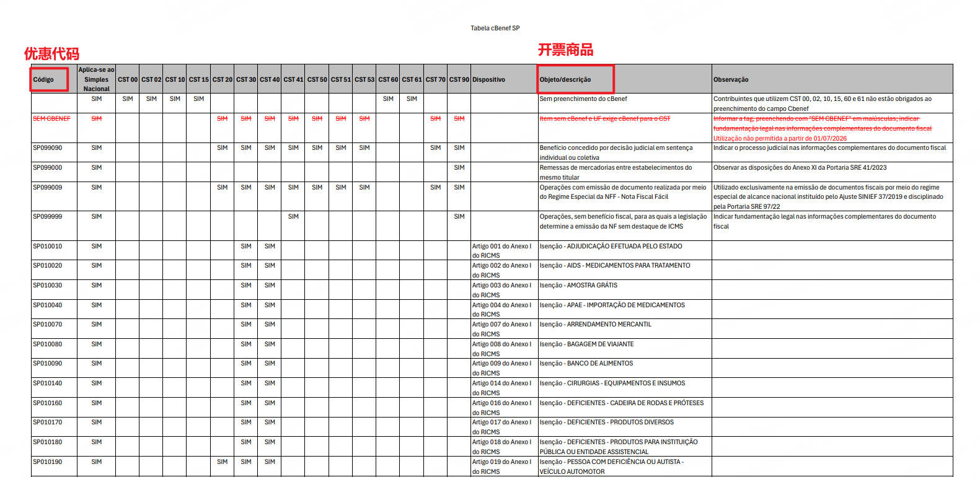Image resolution: width=980 pixels, height=477 pixels.
Task: Click the CST 41 header cell
Action: 293,79
